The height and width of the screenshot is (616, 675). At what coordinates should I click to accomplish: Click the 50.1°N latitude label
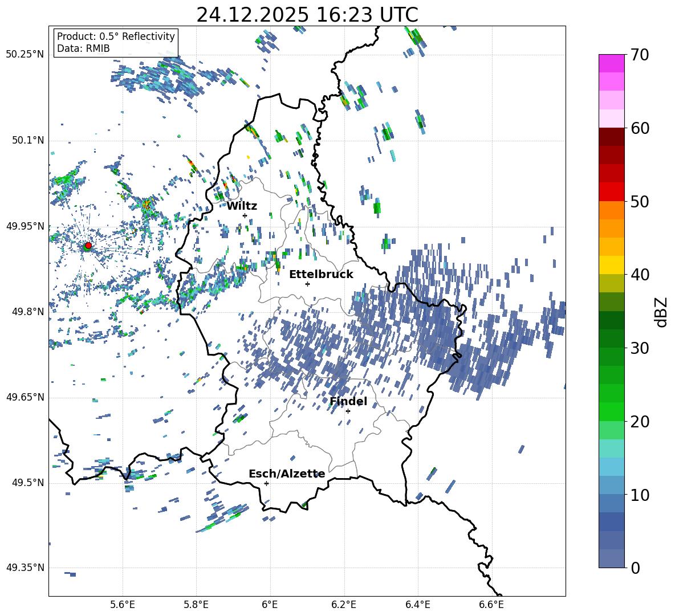[27, 141]
